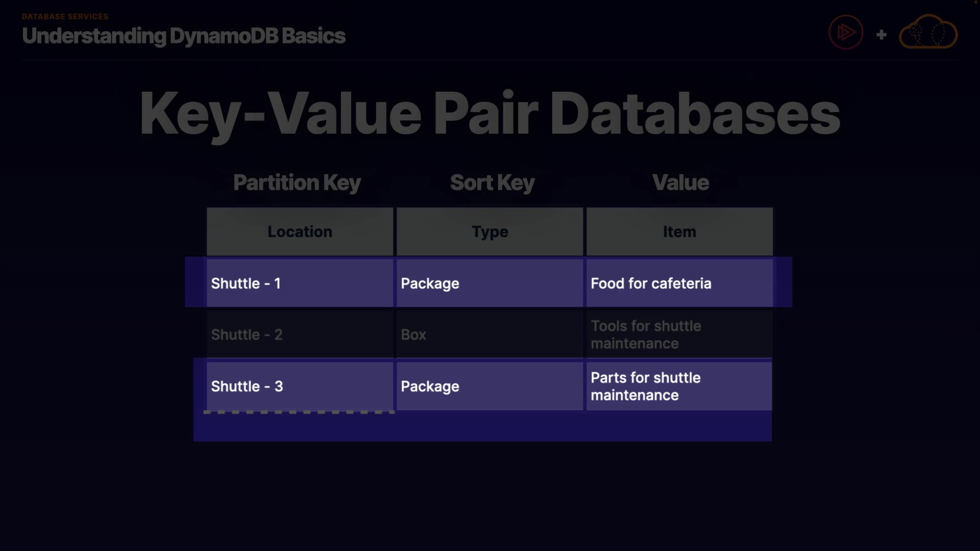Click the Sort Key label

[x=492, y=183]
